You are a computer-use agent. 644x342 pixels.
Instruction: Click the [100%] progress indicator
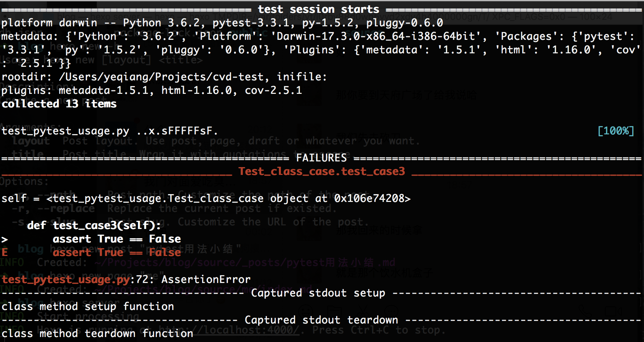click(x=616, y=131)
